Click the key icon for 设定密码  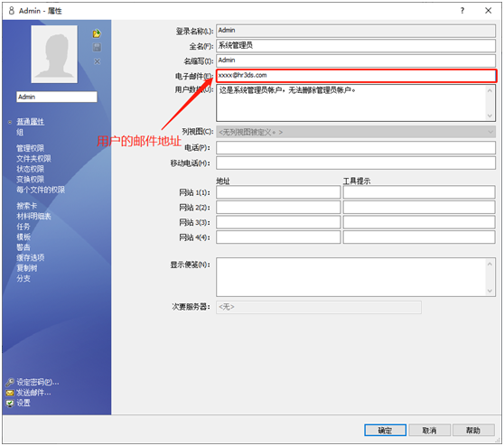tap(10, 382)
